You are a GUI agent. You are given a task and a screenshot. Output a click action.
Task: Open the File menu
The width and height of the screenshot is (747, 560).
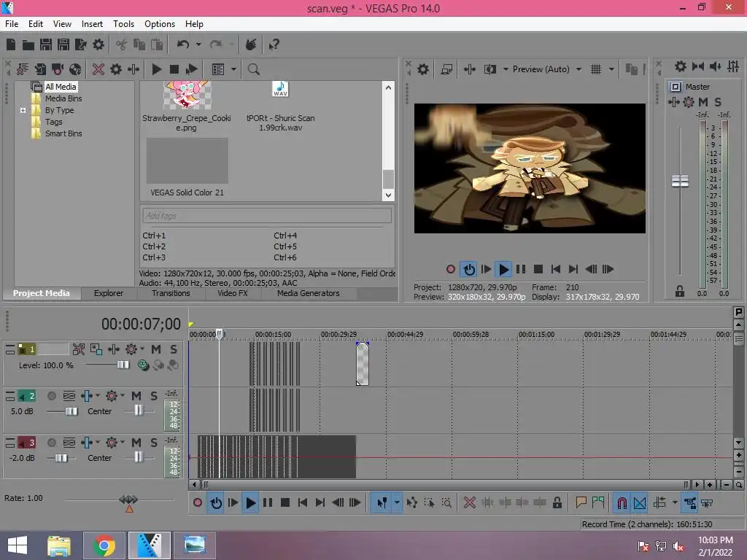pos(12,24)
